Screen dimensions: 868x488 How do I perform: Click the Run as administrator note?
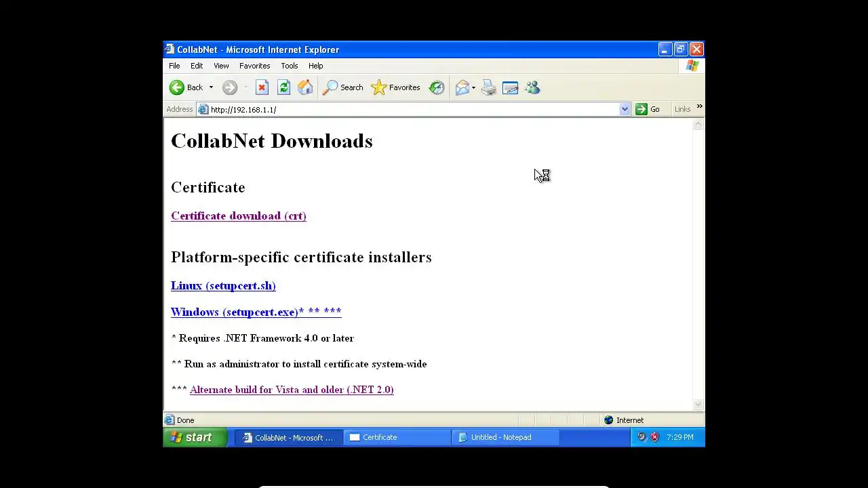coord(299,364)
